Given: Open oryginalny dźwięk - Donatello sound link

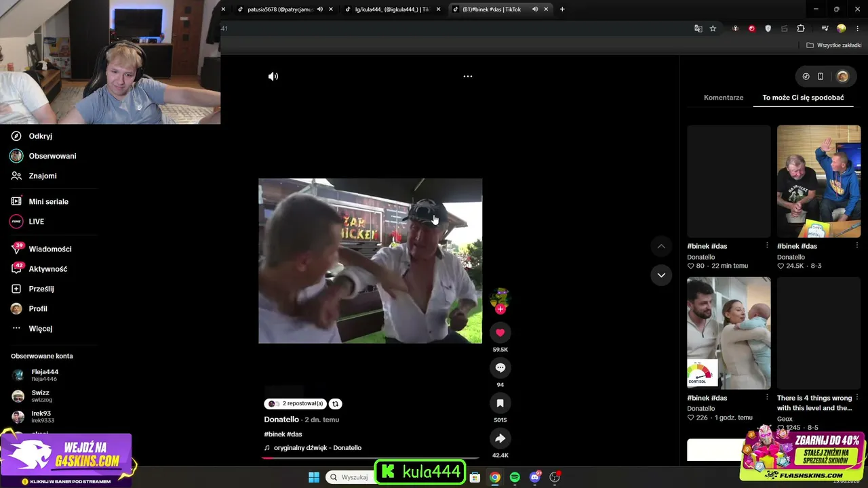Looking at the screenshot, I should [x=317, y=448].
